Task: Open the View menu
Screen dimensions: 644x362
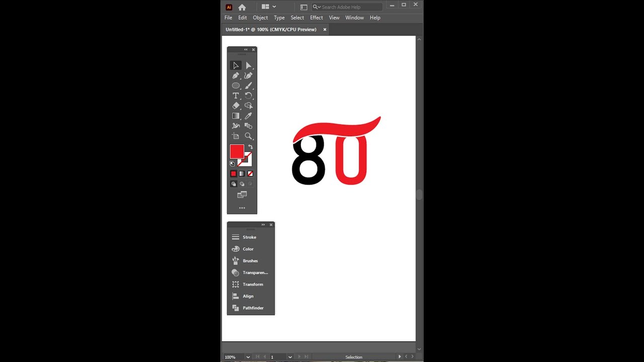Action: (x=334, y=18)
